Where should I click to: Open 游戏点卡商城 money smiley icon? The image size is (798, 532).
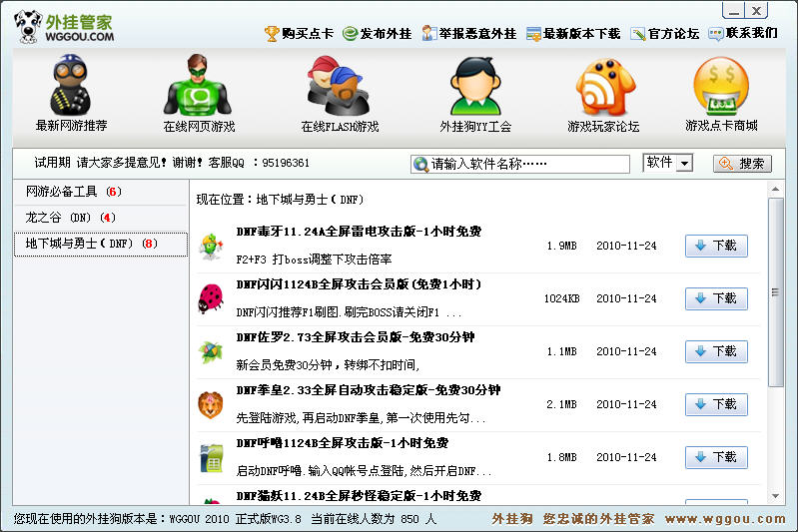click(x=721, y=86)
